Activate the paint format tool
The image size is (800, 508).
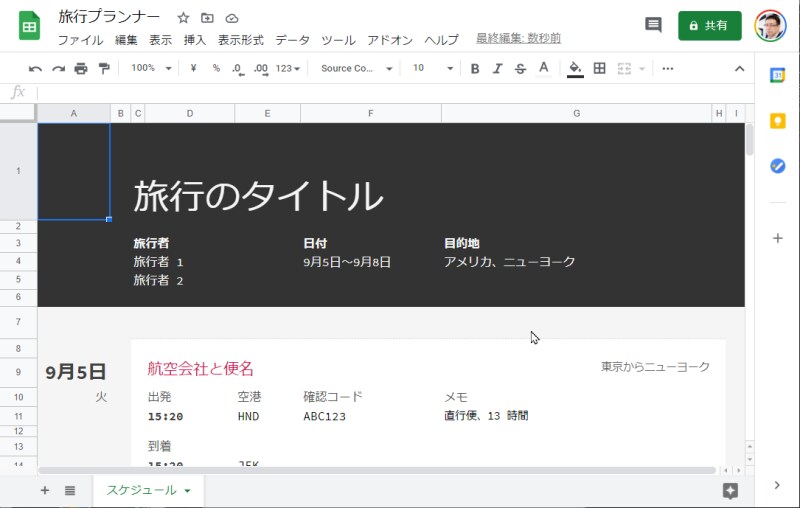tap(104, 68)
